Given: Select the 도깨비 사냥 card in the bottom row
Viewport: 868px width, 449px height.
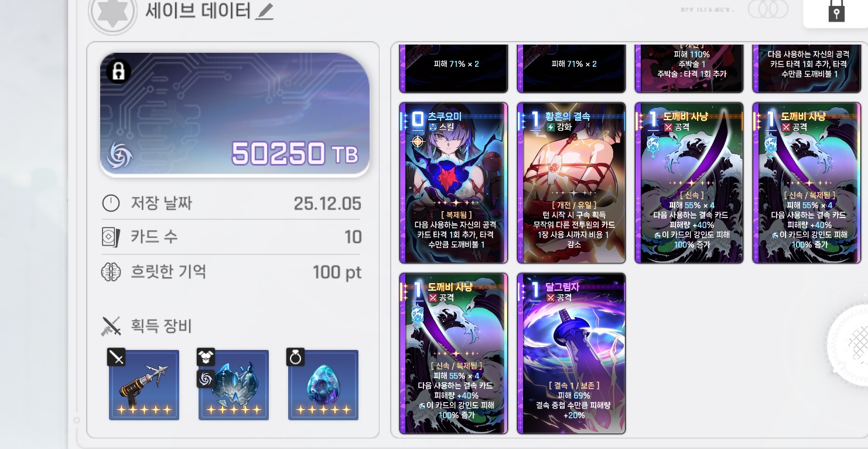Looking at the screenshot, I should (x=453, y=353).
